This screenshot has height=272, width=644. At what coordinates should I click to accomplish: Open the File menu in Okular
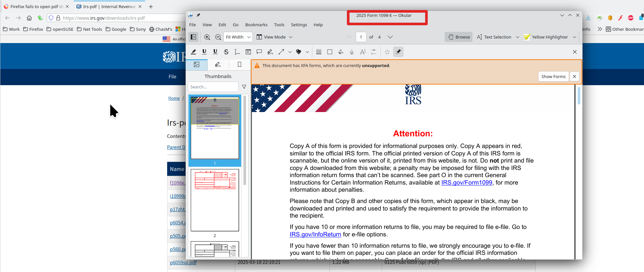[193, 25]
